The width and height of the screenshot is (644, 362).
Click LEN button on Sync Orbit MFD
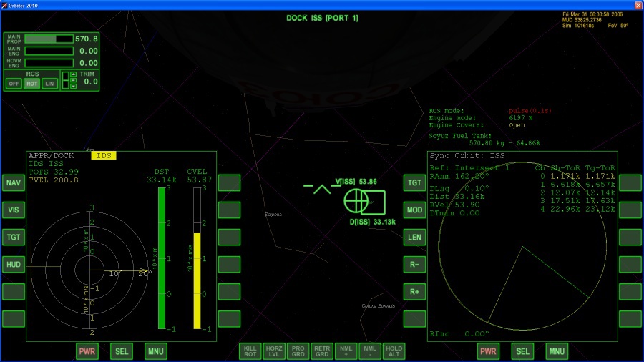[x=414, y=237]
